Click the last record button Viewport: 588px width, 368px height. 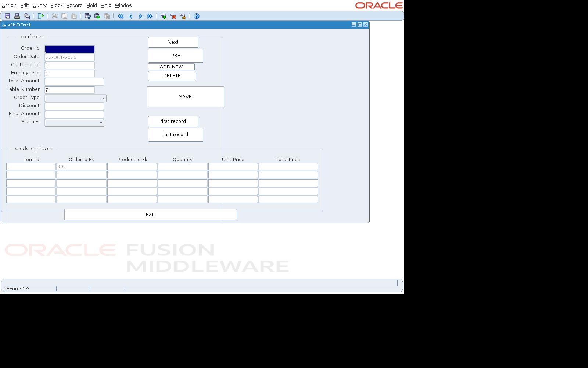click(176, 135)
